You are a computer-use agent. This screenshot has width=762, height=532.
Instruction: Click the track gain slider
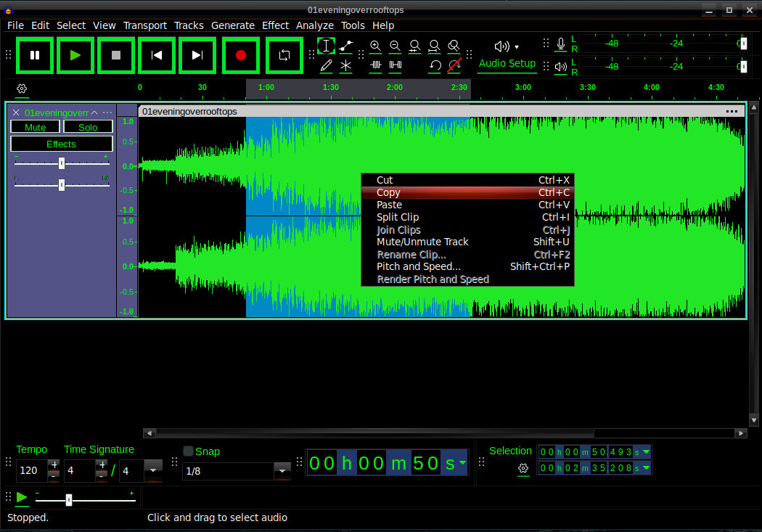pyautogui.click(x=62, y=163)
